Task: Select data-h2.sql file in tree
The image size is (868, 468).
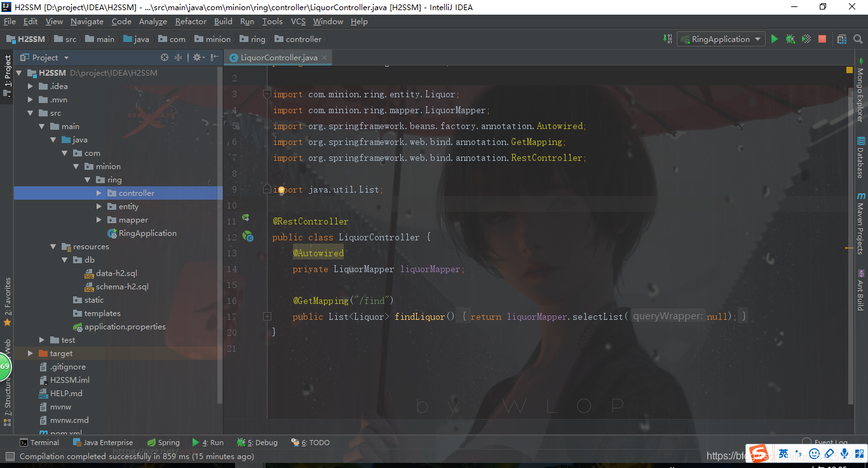Action: coord(111,273)
